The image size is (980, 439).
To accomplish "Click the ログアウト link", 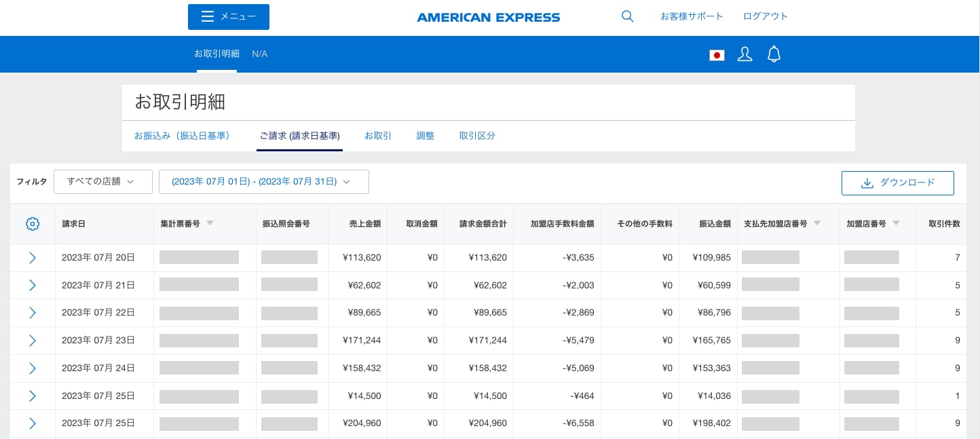I will [766, 16].
